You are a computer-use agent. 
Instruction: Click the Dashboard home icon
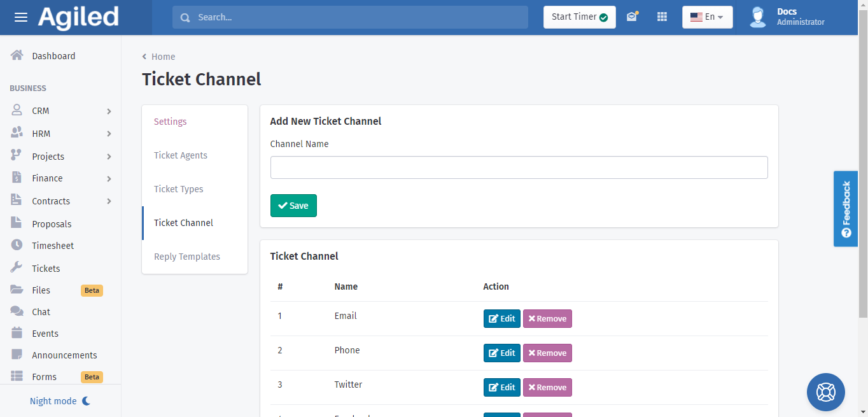point(17,55)
